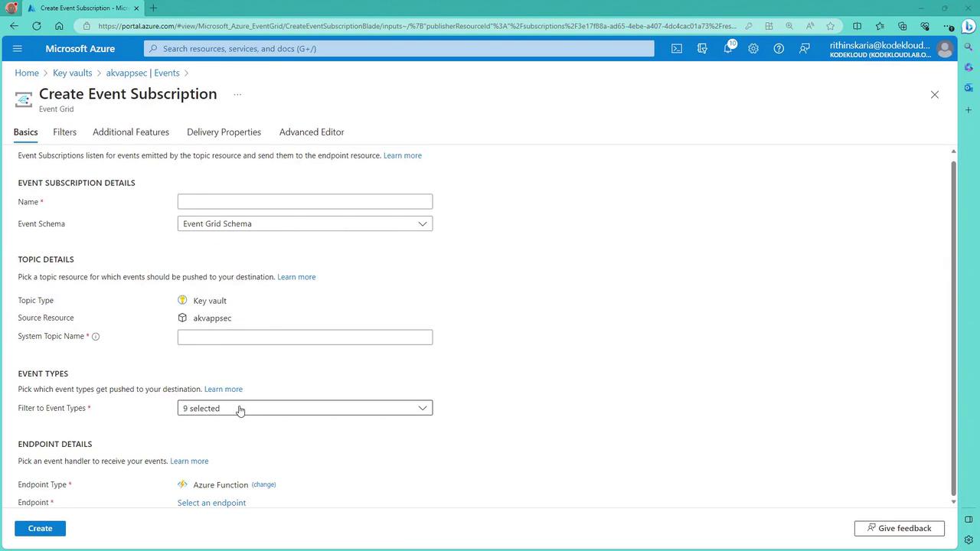Open Learn more link under Event Types

coord(224,390)
